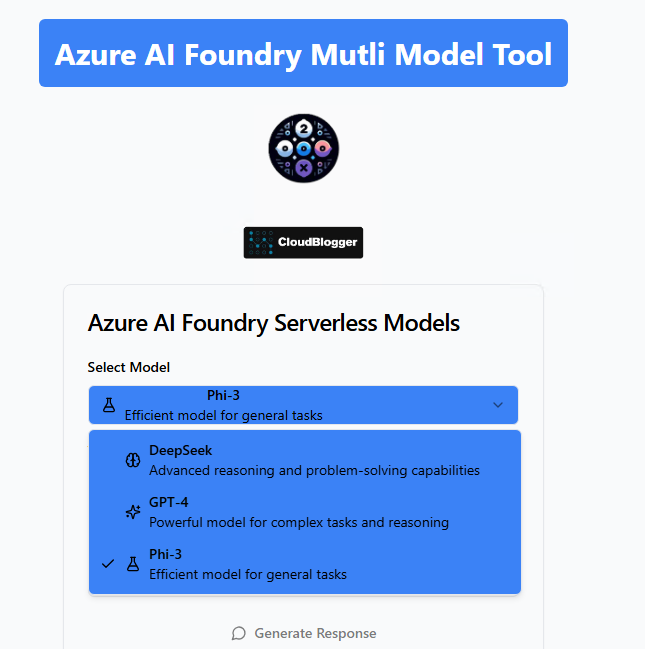Viewport: 645px width, 649px height.
Task: Click the circular multi-model app logo
Action: pos(303,148)
